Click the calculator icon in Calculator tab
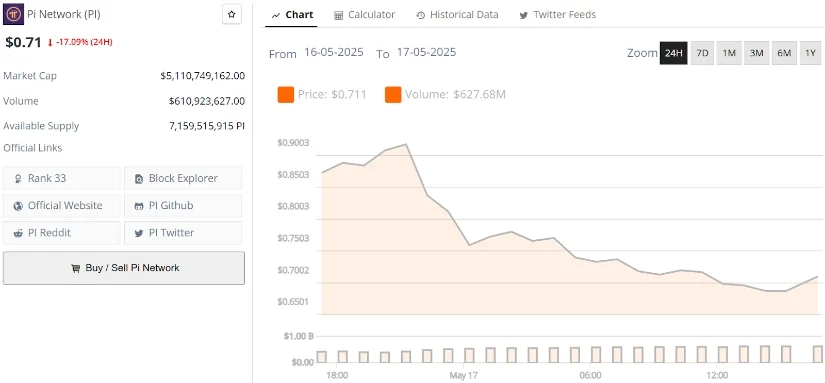The width and height of the screenshot is (825, 383). point(338,15)
